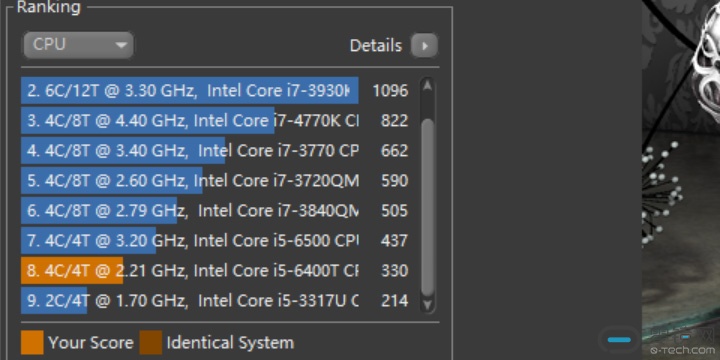720x360 pixels.
Task: Select the i7-4770K ranking entry
Action: point(215,120)
